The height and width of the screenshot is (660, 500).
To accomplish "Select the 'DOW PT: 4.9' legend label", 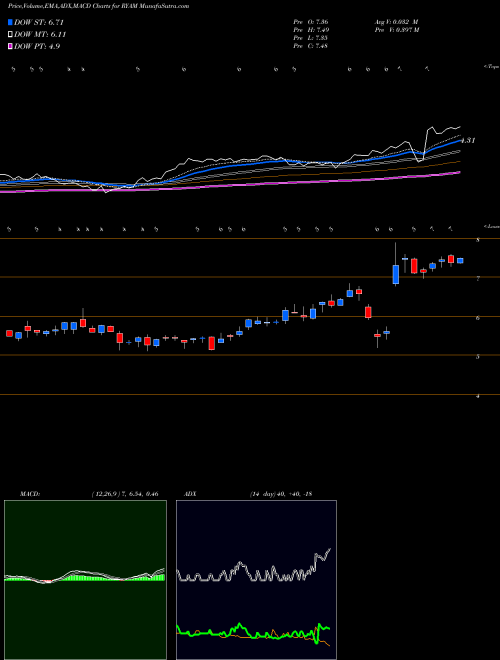I will pyautogui.click(x=37, y=46).
